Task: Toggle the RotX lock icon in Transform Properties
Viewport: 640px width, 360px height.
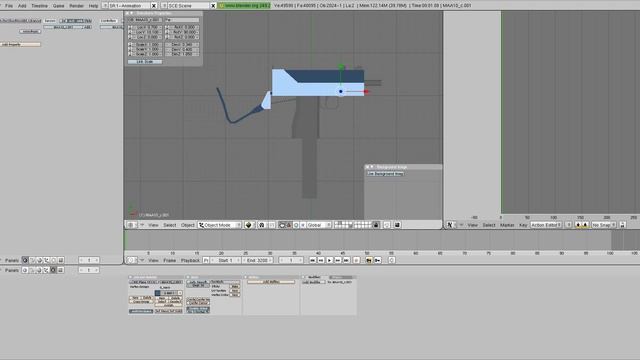Action: point(167,27)
